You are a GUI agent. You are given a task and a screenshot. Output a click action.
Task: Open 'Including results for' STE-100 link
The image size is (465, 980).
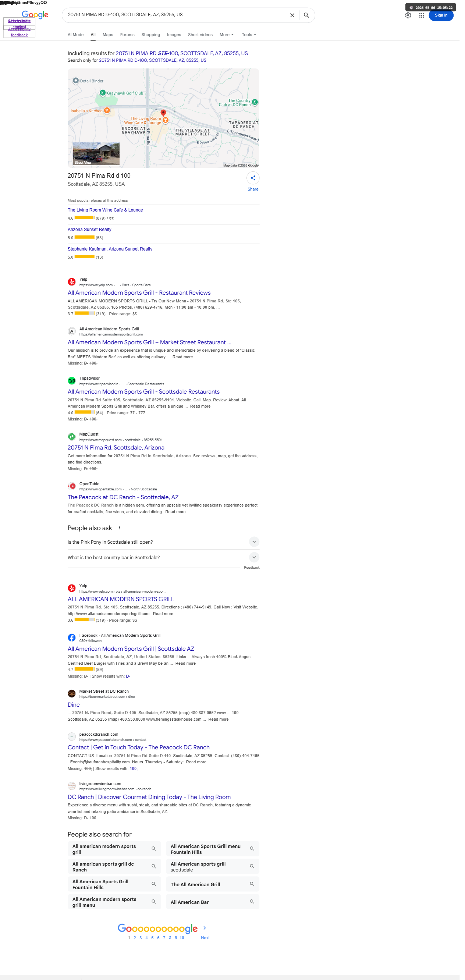(184, 54)
